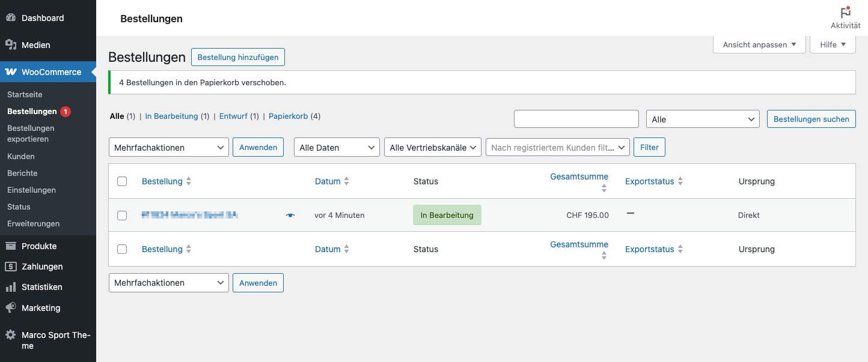Switch to the Papierkorb view

[x=288, y=116]
